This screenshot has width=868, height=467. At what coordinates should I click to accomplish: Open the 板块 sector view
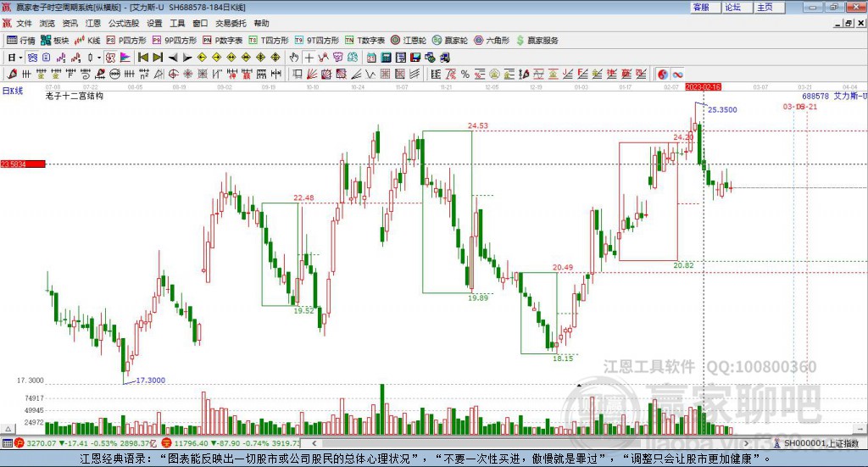click(54, 41)
